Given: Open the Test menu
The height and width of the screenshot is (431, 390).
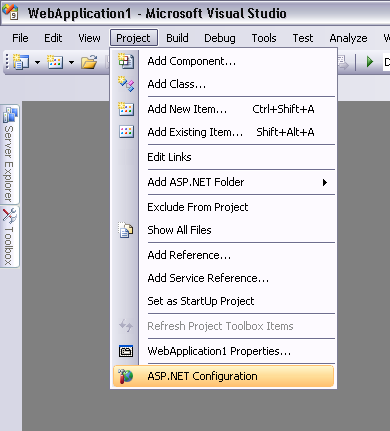Looking at the screenshot, I should pyautogui.click(x=303, y=38).
